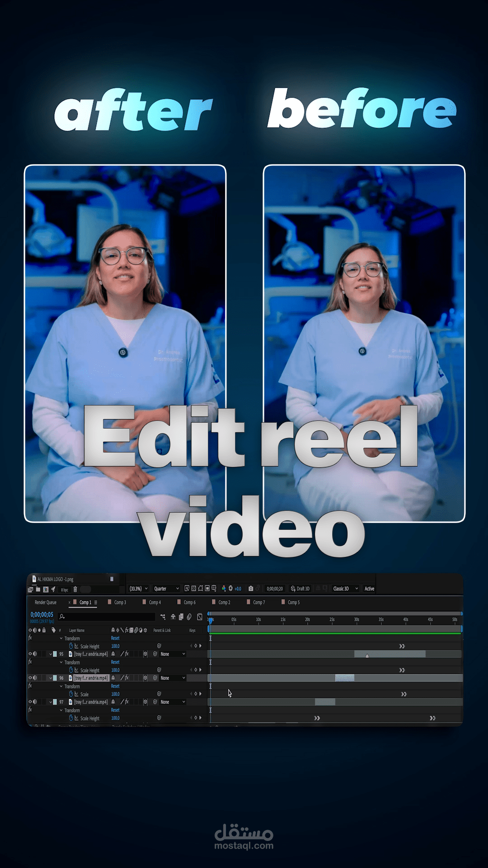Screen dimensions: 488x868
Task: Switch to the Comp 2 tab
Action: point(224,602)
